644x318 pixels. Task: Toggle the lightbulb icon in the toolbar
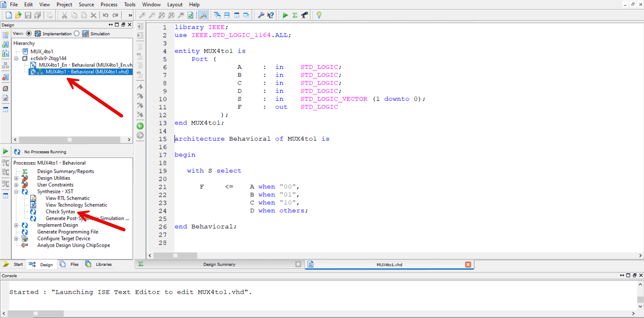point(318,15)
